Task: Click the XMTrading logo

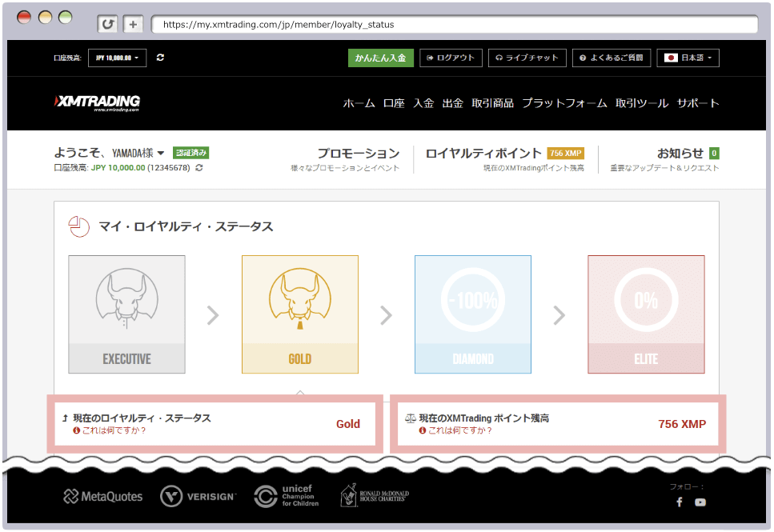Action: (x=97, y=102)
